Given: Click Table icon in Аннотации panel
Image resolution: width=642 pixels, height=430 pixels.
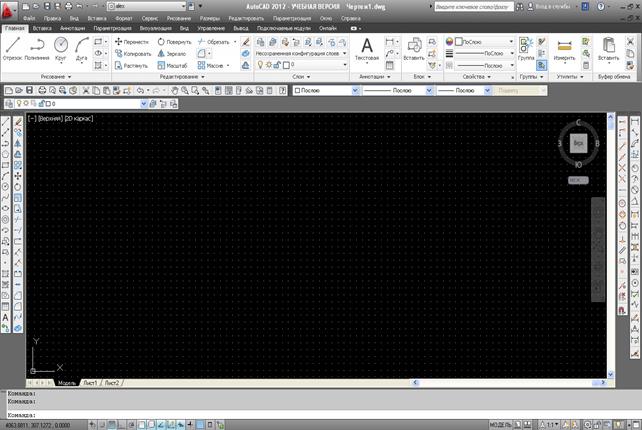Looking at the screenshot, I should pyautogui.click(x=390, y=65).
